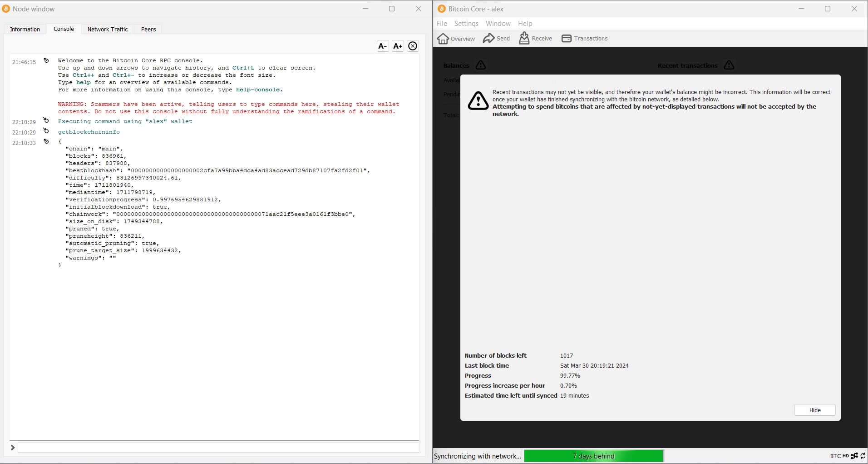Screen dimensions: 868x464
Task: Decrease console font size with A- button
Action: (x=383, y=46)
